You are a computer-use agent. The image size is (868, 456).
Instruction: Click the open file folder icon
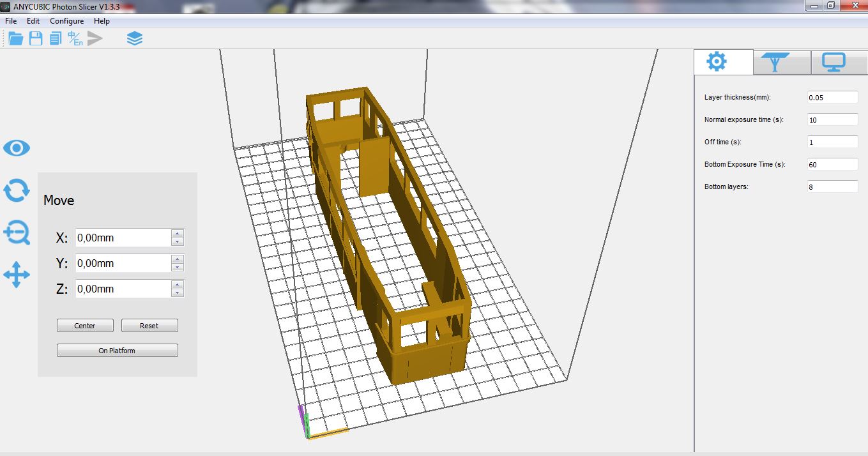coord(15,39)
